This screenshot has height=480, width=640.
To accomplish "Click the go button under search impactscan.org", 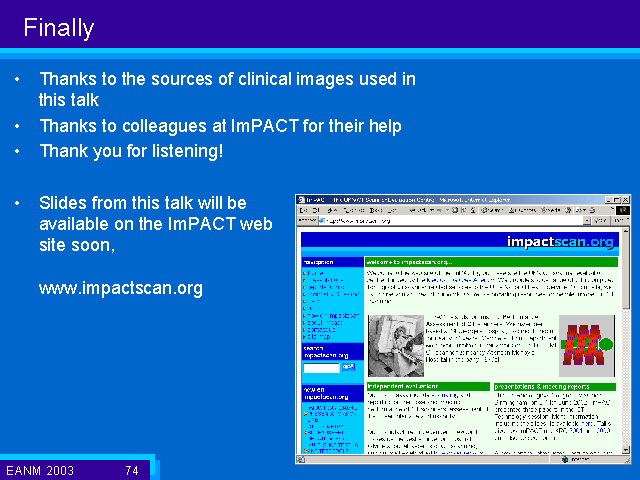I will click(349, 368).
